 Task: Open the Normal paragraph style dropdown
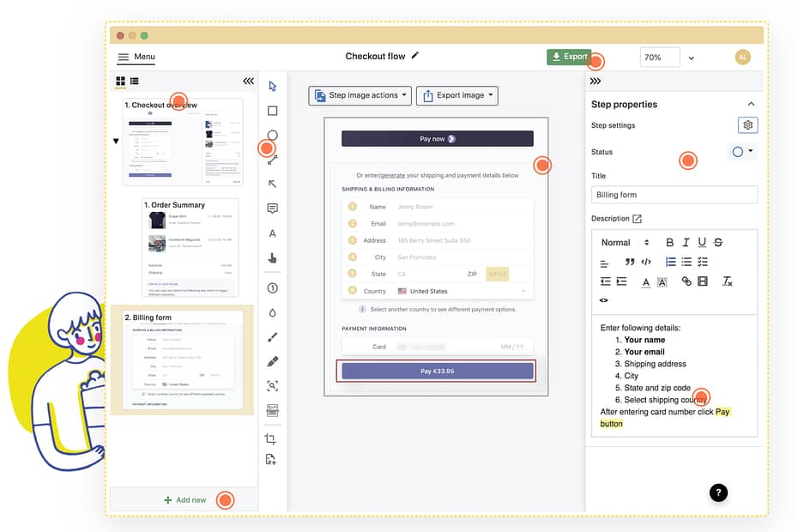625,242
